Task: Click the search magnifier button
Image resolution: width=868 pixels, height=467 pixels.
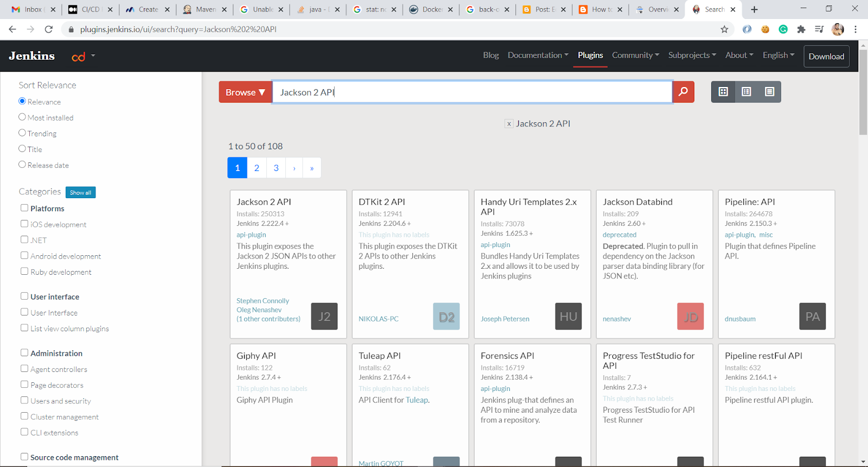Action: 683,92
